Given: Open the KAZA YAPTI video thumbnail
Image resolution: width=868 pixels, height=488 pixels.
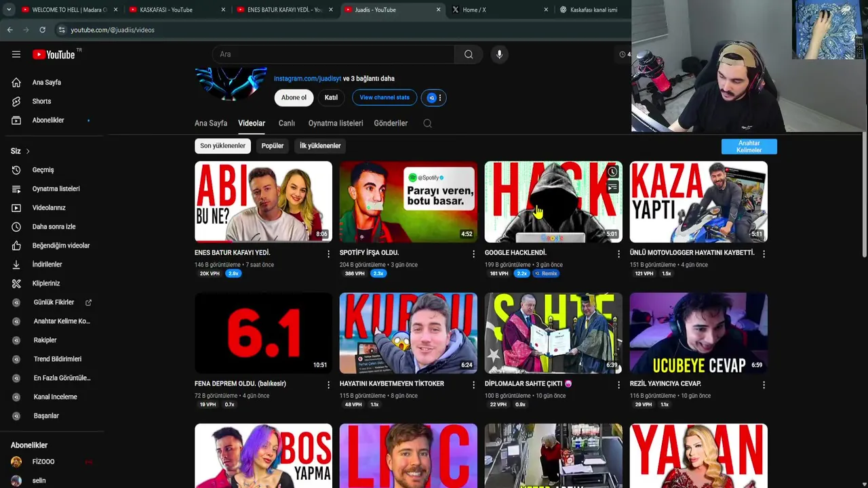Looking at the screenshot, I should [x=698, y=201].
